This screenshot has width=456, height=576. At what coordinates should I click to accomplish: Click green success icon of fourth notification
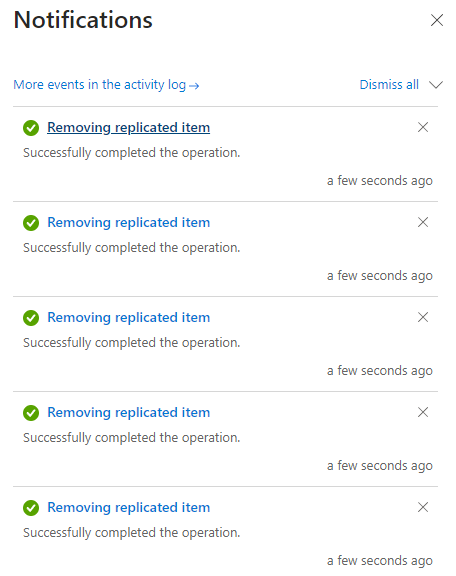tap(31, 413)
